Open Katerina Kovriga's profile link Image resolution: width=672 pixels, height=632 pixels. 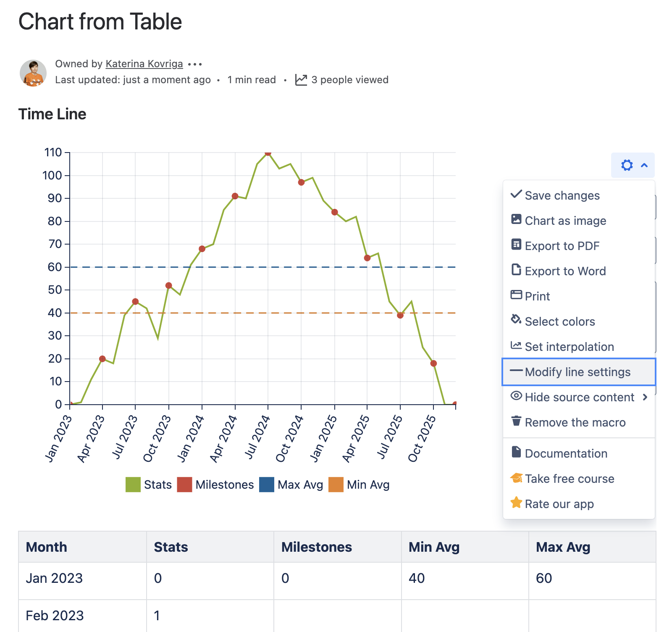tap(144, 64)
